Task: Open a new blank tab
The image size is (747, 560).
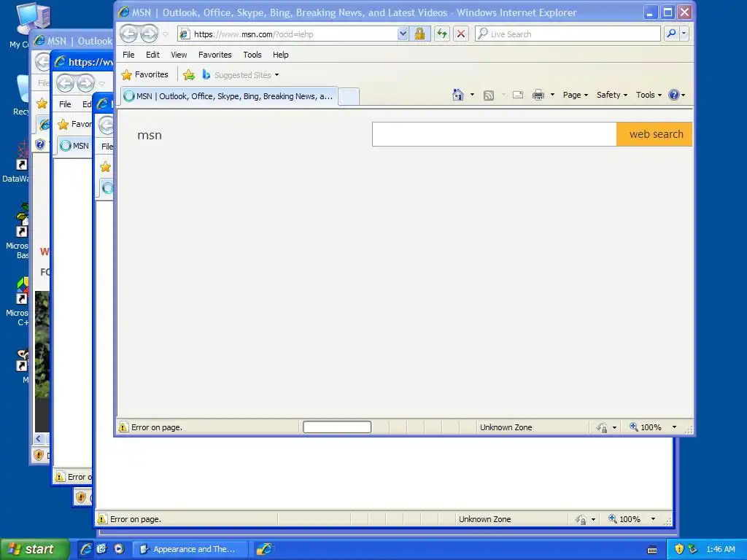Action: click(x=349, y=97)
